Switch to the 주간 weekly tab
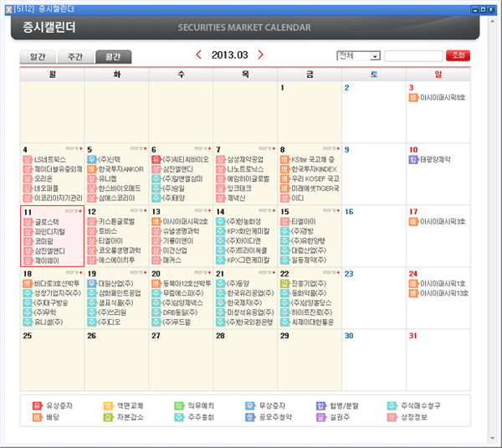Viewport: 502px width, 448px height. (x=74, y=57)
